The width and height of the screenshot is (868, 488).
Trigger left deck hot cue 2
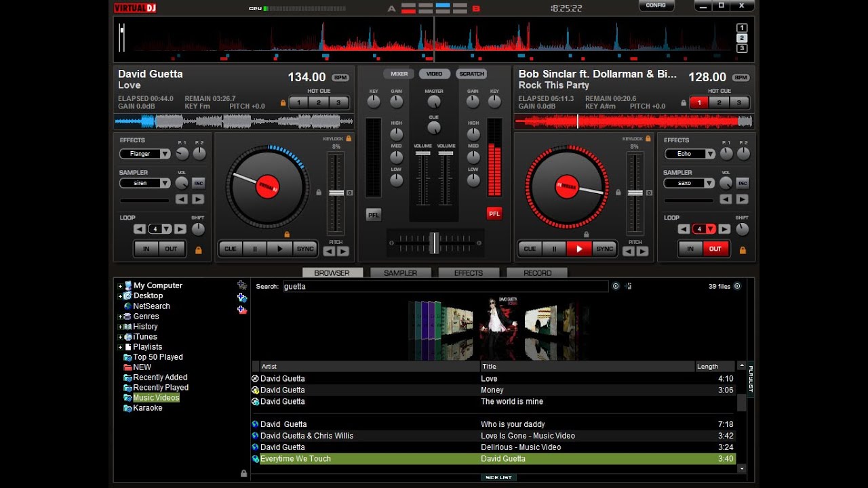click(x=318, y=103)
